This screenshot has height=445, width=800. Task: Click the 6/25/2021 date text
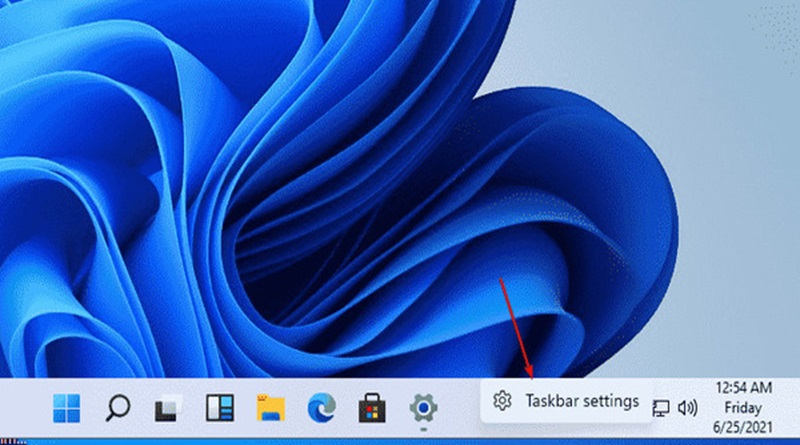(744, 427)
